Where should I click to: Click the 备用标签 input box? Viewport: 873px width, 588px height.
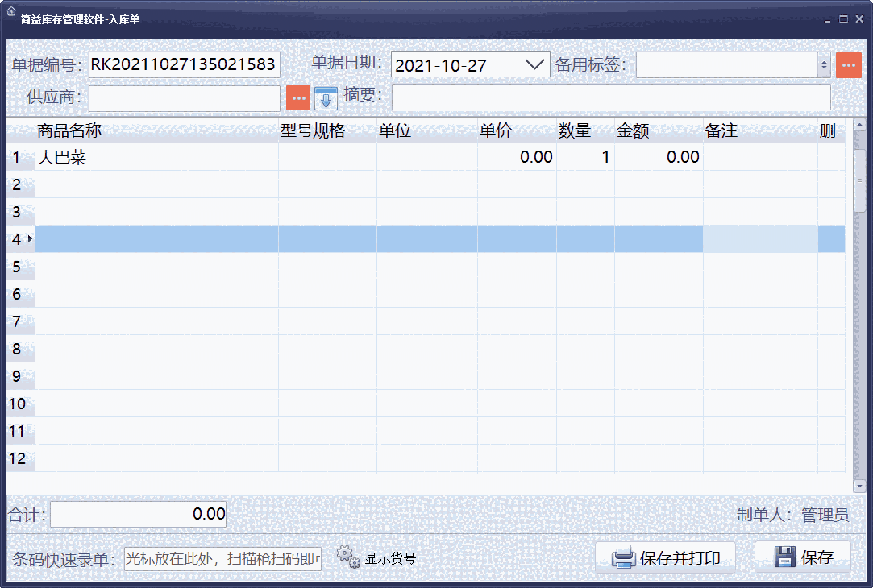(727, 65)
